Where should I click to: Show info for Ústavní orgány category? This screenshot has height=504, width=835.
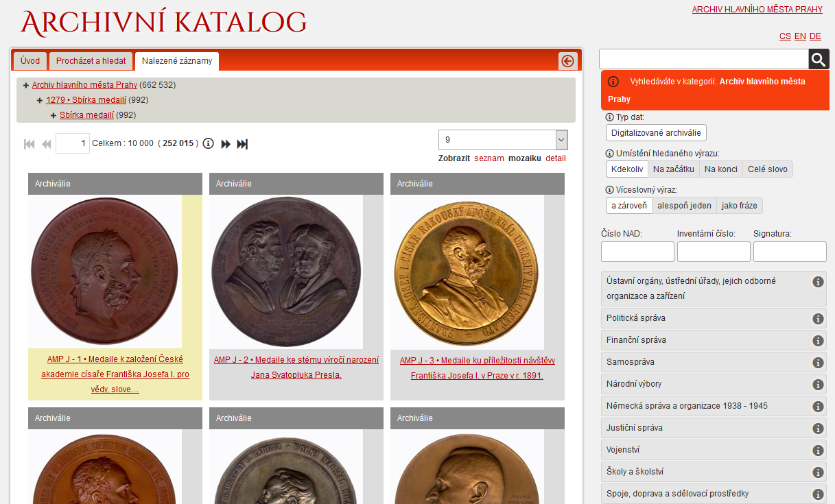(818, 282)
